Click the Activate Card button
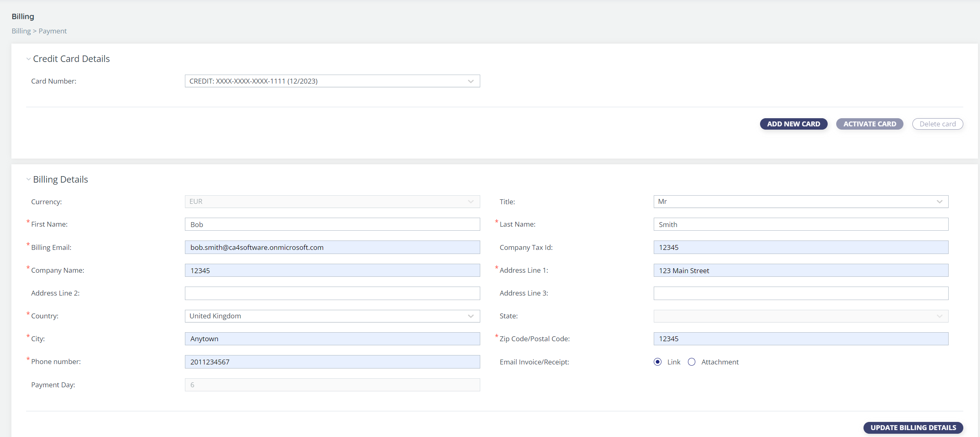 click(x=869, y=124)
